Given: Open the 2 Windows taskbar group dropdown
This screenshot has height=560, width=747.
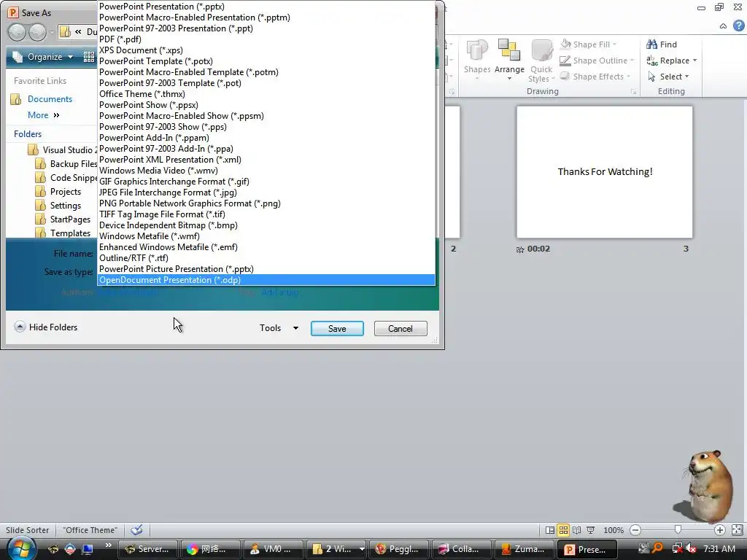Looking at the screenshot, I should pyautogui.click(x=362, y=549).
